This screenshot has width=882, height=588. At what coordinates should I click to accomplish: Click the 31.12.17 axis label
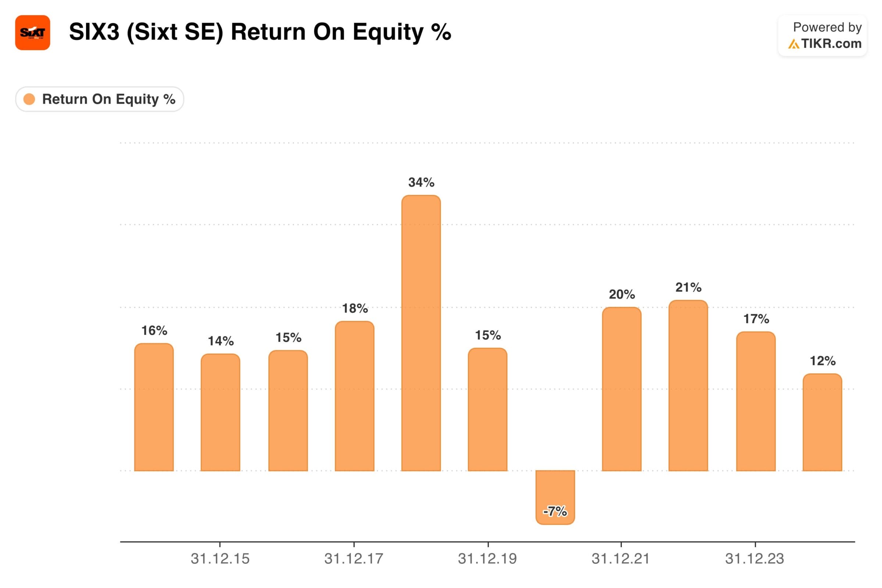354,559
